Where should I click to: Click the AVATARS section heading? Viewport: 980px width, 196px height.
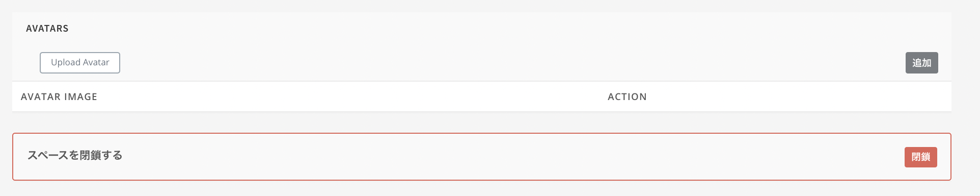point(47,29)
